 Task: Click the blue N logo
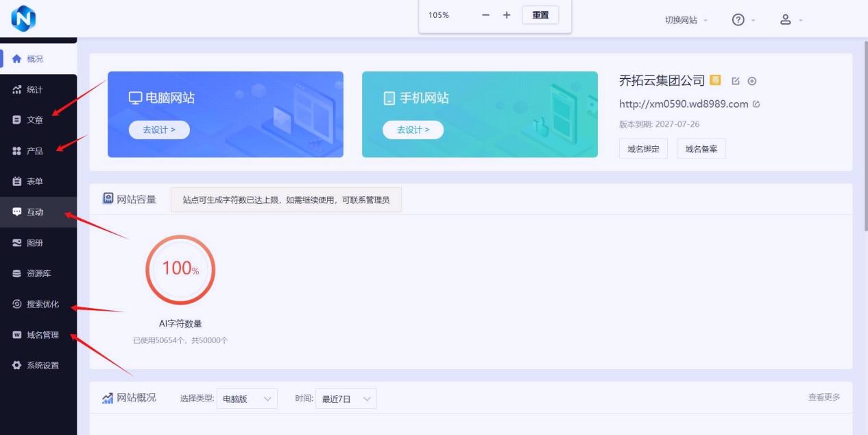click(23, 19)
